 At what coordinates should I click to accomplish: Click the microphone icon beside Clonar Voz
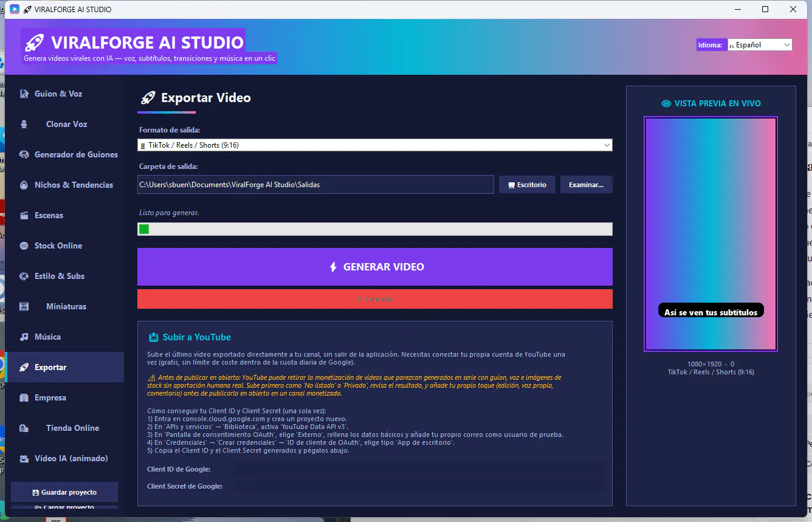pyautogui.click(x=24, y=124)
